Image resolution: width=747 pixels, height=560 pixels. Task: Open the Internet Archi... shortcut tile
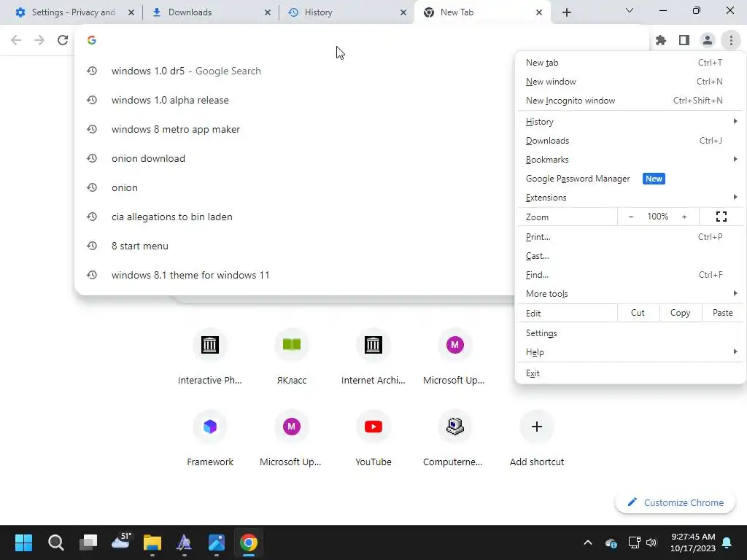(373, 356)
